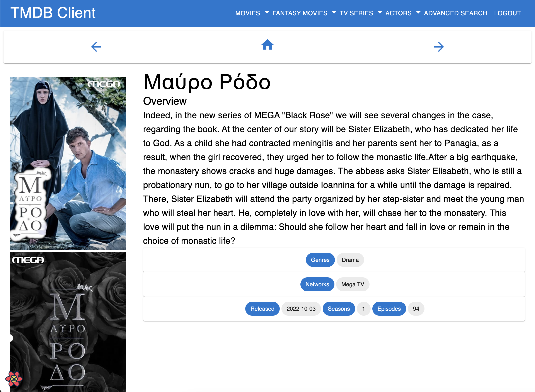Select the Genres chip

point(320,260)
